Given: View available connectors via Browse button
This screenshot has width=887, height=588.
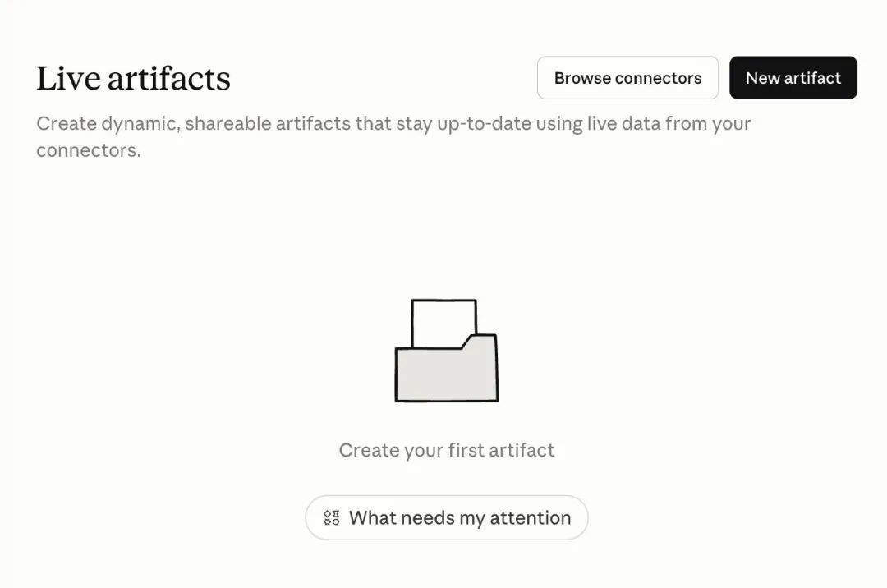Looking at the screenshot, I should coord(627,78).
